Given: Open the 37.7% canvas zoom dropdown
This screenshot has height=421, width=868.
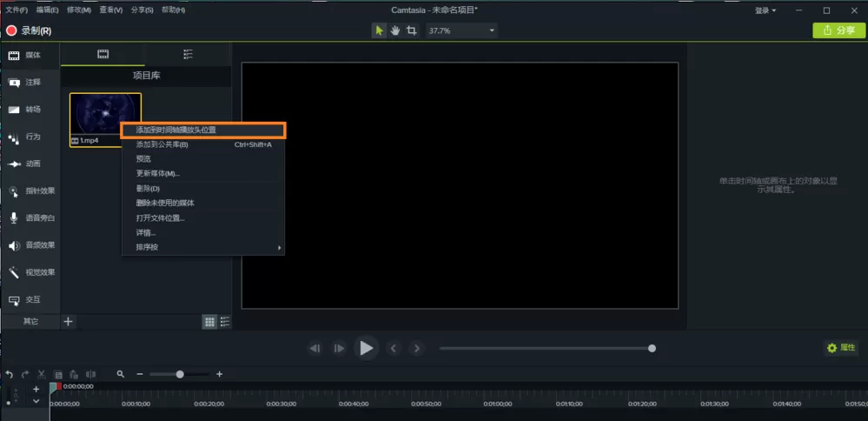Looking at the screenshot, I should tap(461, 30).
